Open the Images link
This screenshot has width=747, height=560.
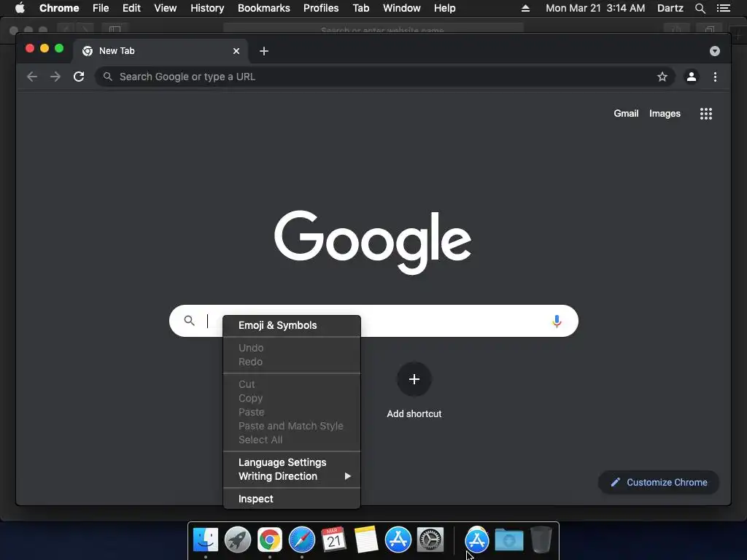coord(665,113)
